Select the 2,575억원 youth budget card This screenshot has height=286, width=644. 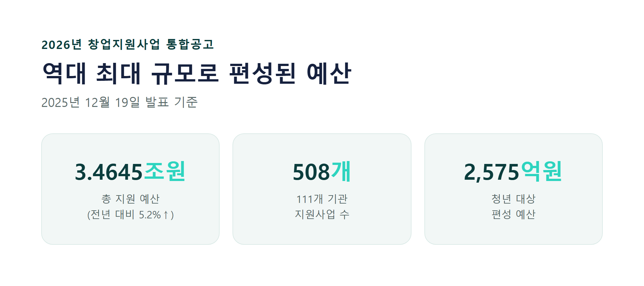click(514, 189)
